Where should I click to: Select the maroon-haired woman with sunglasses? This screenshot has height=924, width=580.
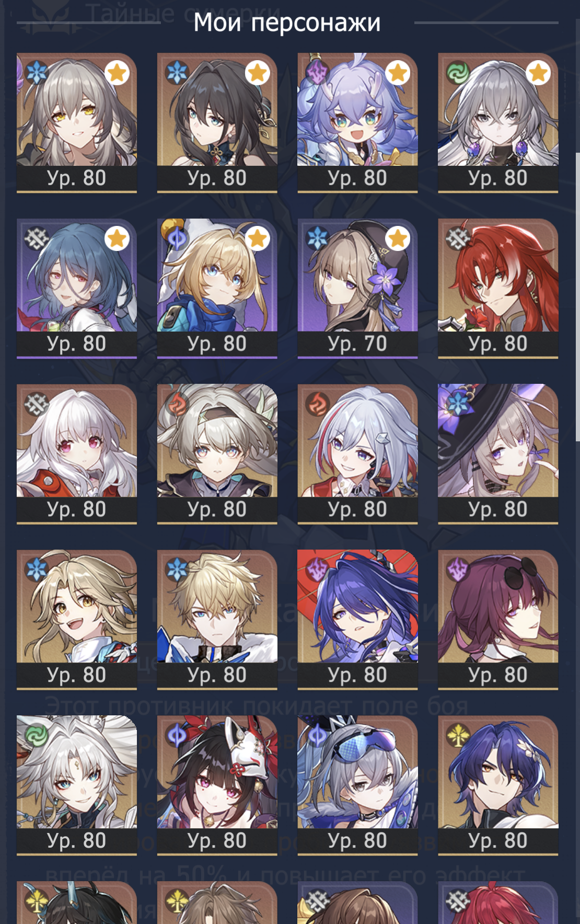coord(498,620)
